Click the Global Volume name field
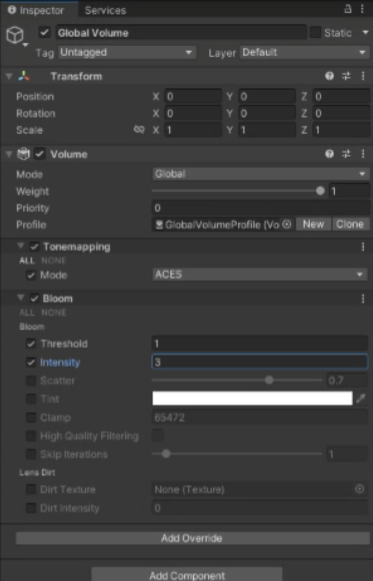The width and height of the screenshot is (373, 581). pos(181,33)
